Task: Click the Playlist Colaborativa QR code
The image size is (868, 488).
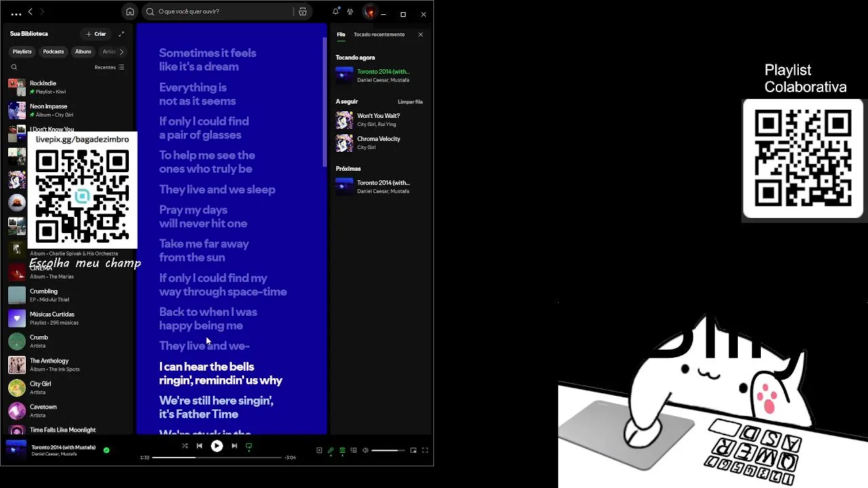Action: [803, 159]
